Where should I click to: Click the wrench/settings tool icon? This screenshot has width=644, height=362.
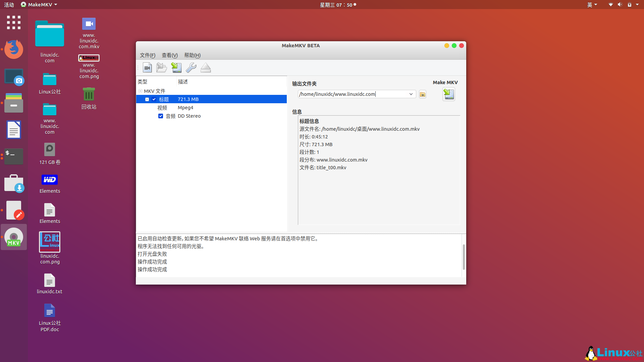[x=191, y=67]
